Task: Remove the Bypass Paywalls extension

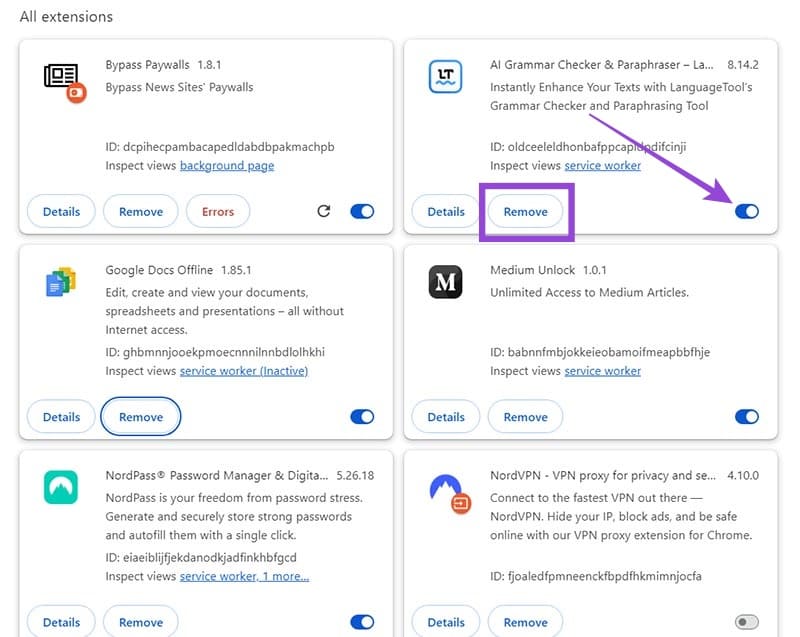Action: pyautogui.click(x=141, y=212)
